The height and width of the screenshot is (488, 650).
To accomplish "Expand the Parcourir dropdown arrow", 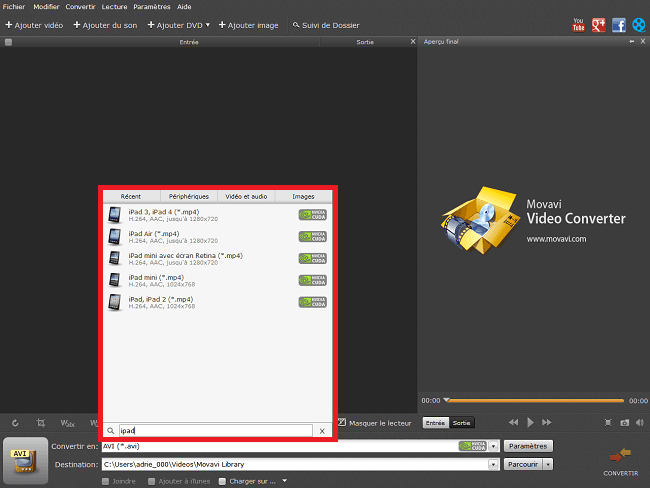I will pyautogui.click(x=548, y=464).
